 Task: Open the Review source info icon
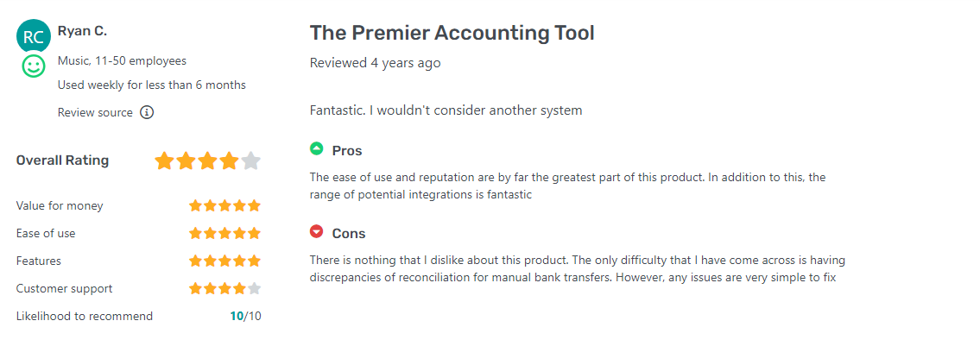[x=147, y=112]
